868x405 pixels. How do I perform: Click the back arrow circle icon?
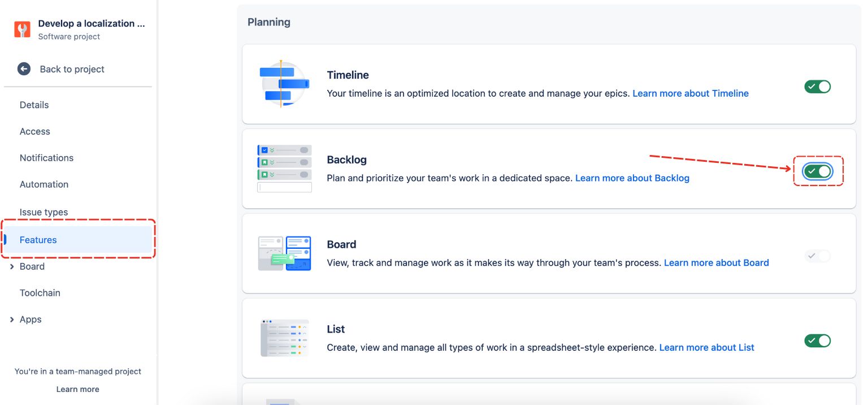24,69
